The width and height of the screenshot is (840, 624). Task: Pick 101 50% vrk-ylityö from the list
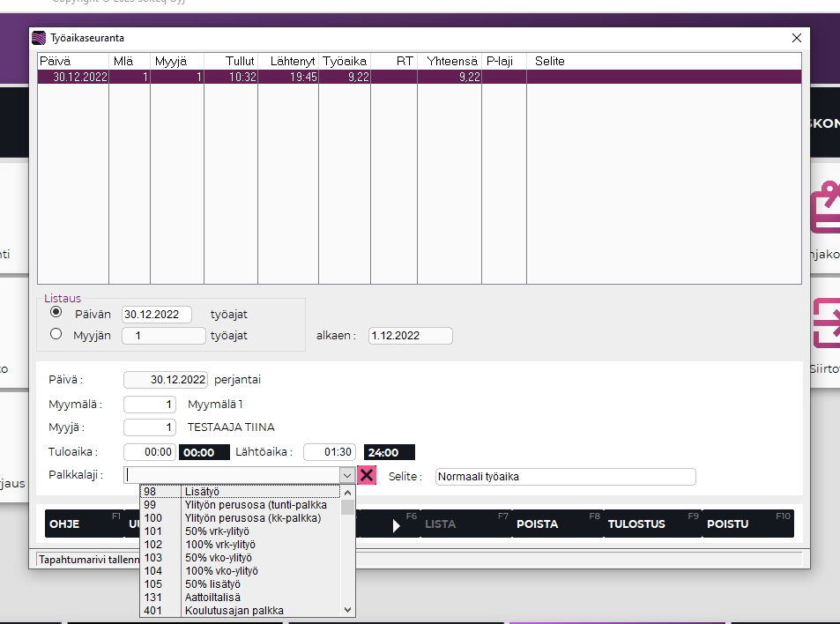(x=240, y=531)
